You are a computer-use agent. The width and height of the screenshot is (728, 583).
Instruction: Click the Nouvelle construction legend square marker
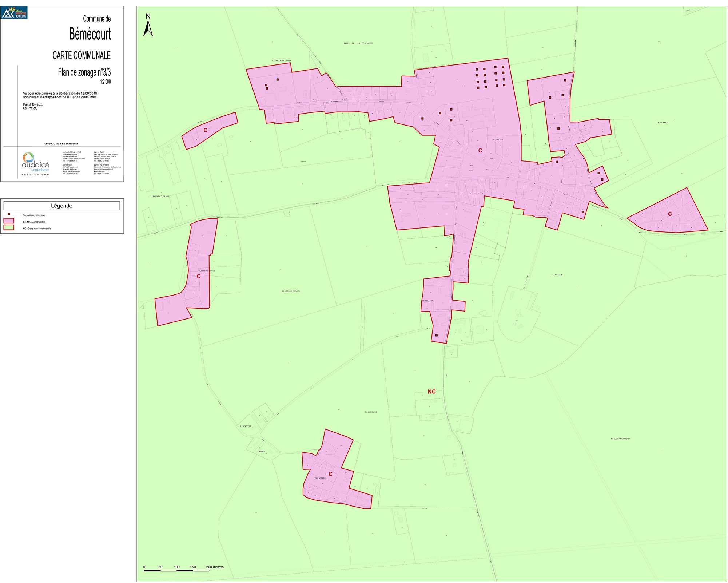[x=9, y=214]
